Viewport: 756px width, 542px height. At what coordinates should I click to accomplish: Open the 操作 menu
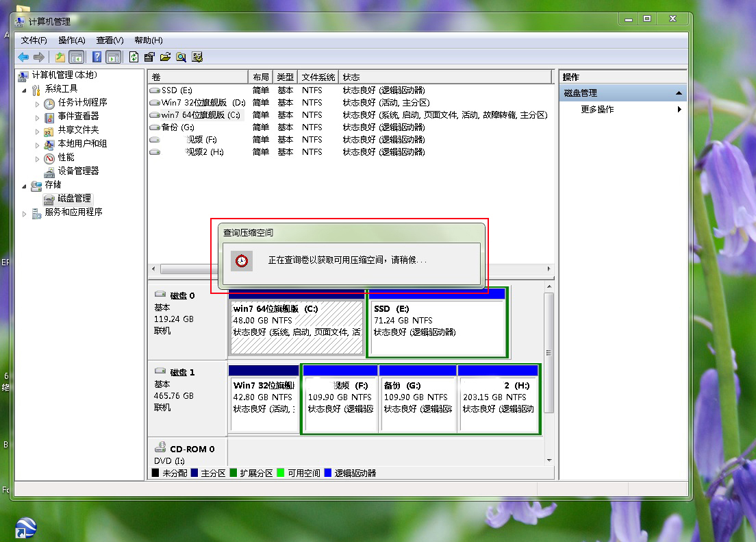pos(71,40)
